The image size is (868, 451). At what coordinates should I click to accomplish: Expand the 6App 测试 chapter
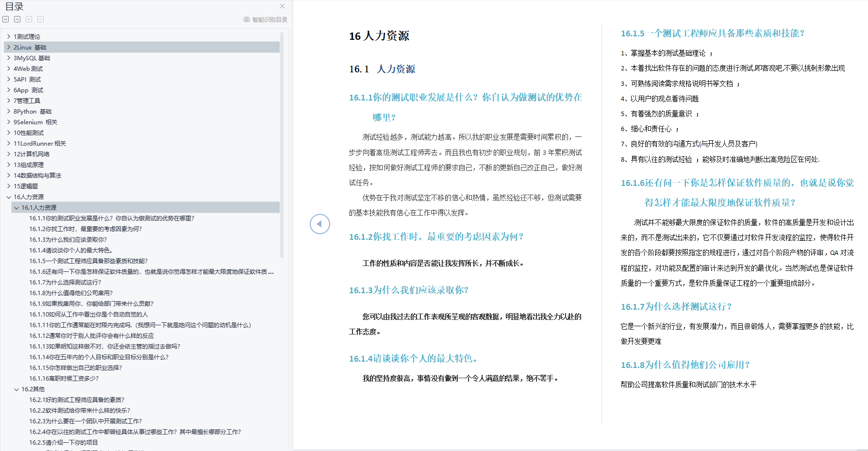point(9,90)
